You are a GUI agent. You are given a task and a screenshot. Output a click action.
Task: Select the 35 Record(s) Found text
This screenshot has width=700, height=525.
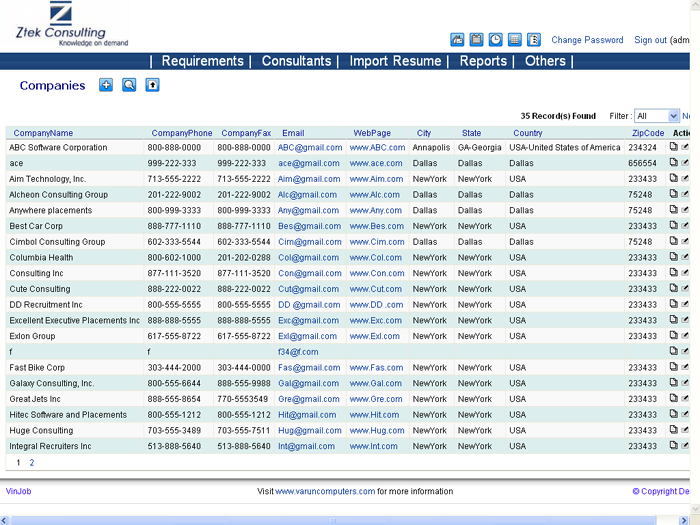pyautogui.click(x=558, y=116)
